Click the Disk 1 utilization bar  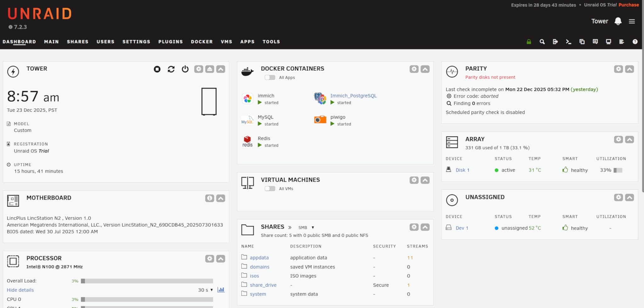[618, 170]
